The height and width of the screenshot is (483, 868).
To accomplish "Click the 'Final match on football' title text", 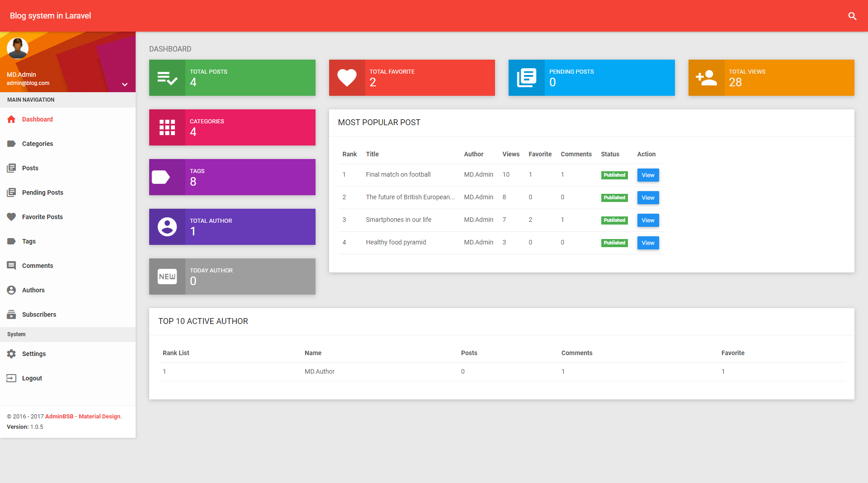I will pos(398,174).
